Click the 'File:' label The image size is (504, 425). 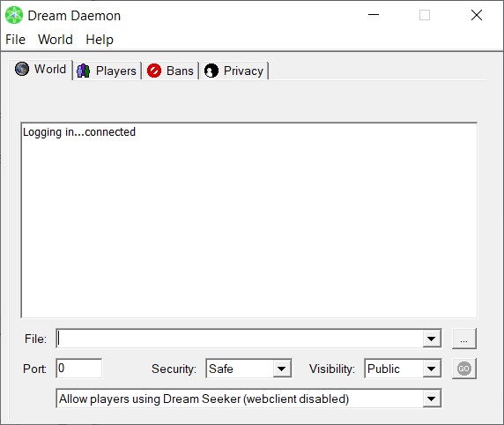pos(35,339)
